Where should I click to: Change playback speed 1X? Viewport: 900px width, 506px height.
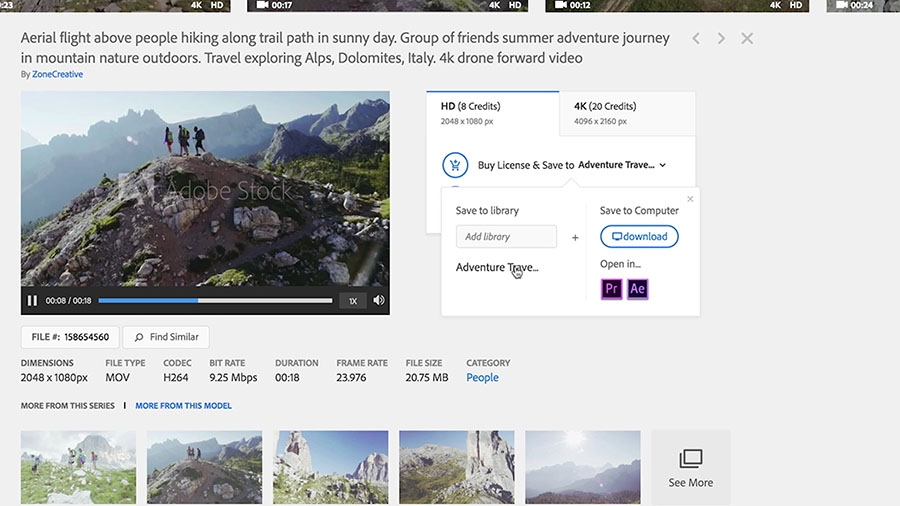pos(352,301)
